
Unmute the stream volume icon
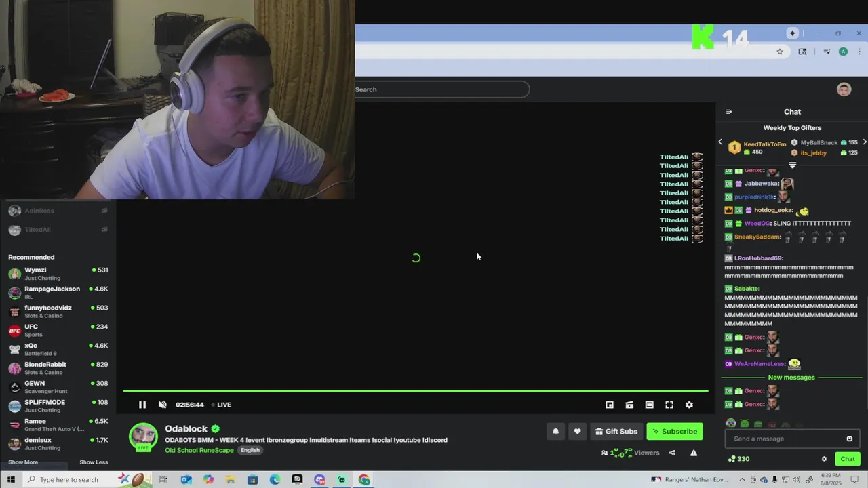[163, 405]
